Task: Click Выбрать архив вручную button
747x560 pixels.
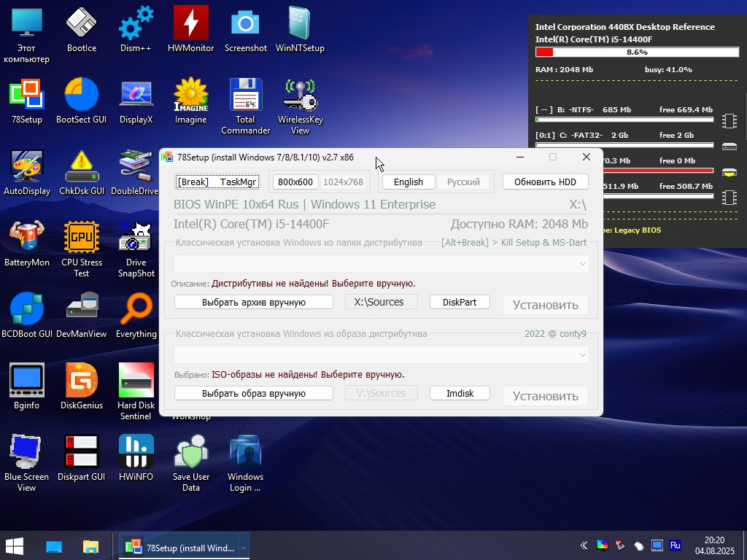Action: coord(253,302)
